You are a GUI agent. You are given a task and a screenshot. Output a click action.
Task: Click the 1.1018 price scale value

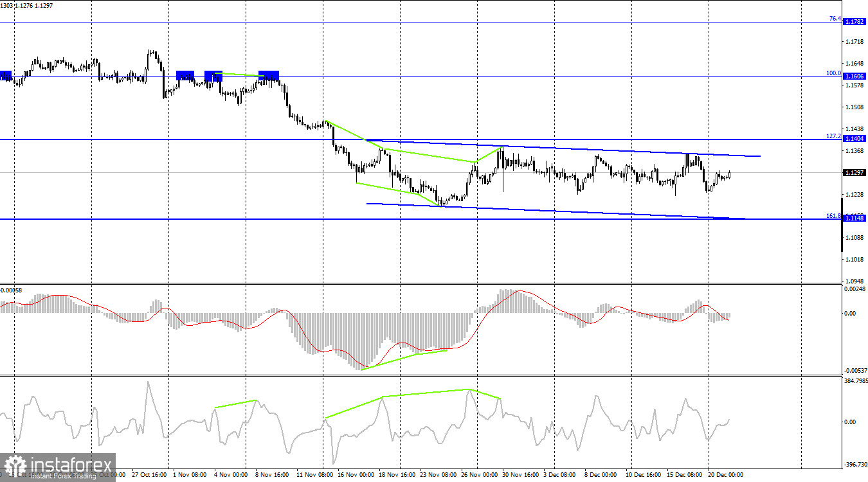tap(855, 260)
